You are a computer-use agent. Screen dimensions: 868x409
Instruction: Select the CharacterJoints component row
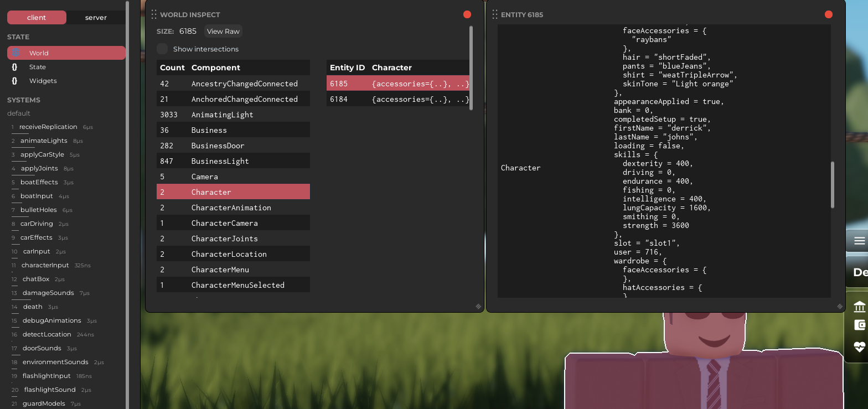coord(233,239)
